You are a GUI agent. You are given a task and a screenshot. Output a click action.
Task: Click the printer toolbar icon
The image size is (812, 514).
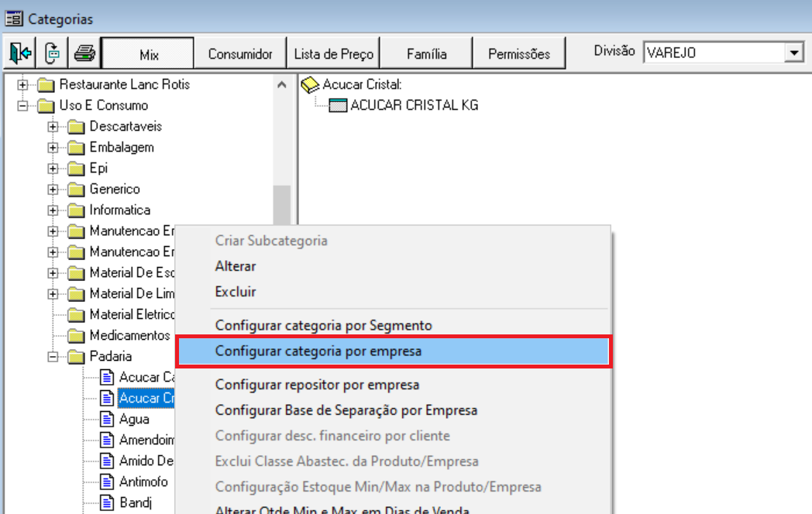pos(84,53)
